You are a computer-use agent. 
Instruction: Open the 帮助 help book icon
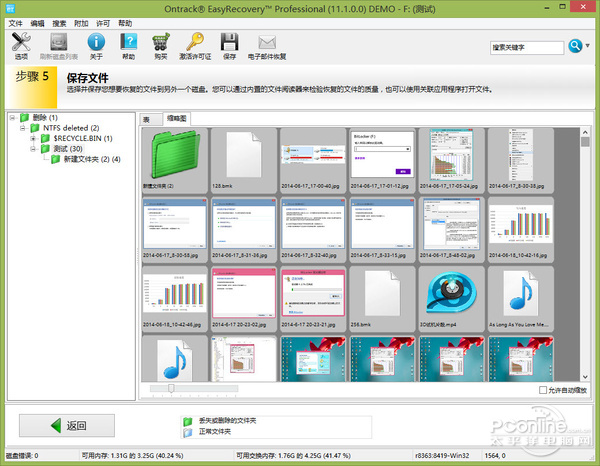point(129,46)
